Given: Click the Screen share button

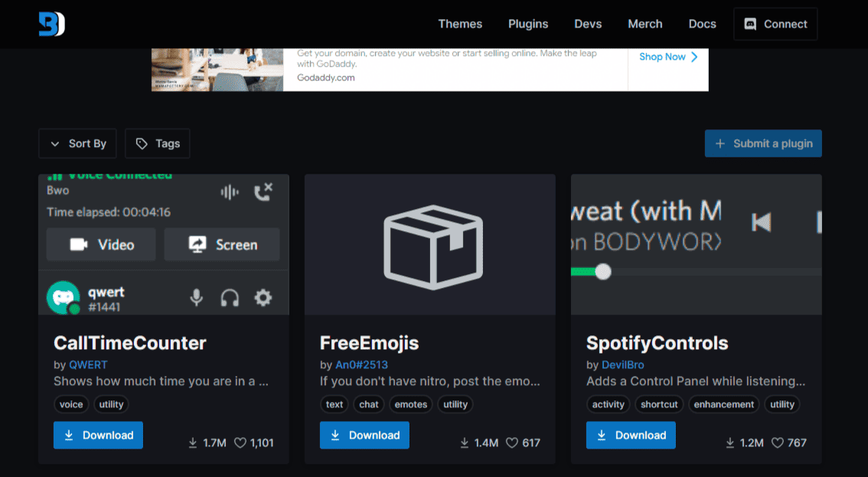Looking at the screenshot, I should coord(222,244).
